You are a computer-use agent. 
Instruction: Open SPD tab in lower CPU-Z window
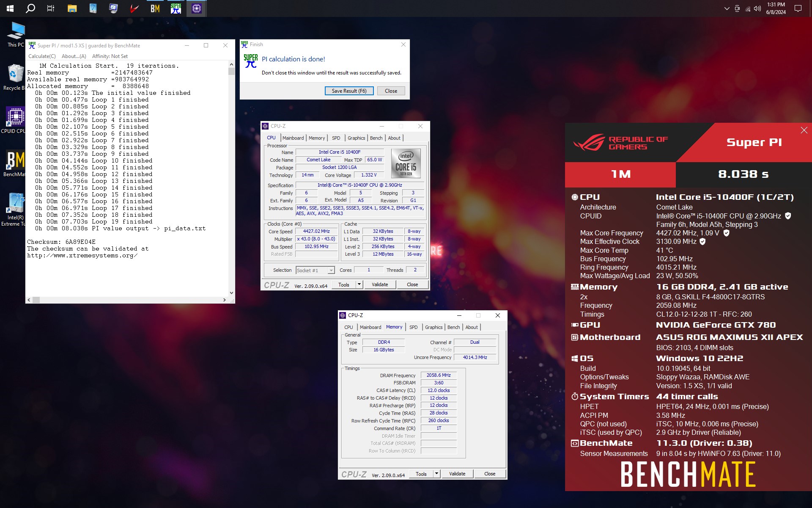(x=414, y=327)
